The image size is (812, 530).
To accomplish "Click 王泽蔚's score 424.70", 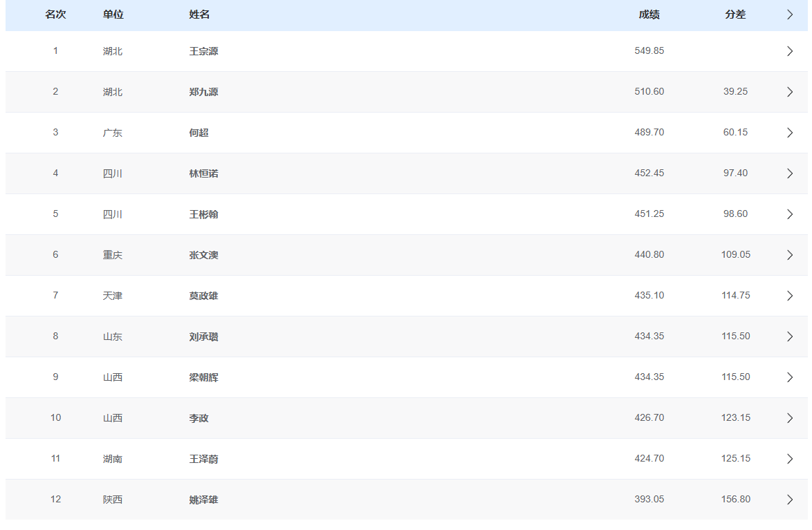I will (649, 458).
